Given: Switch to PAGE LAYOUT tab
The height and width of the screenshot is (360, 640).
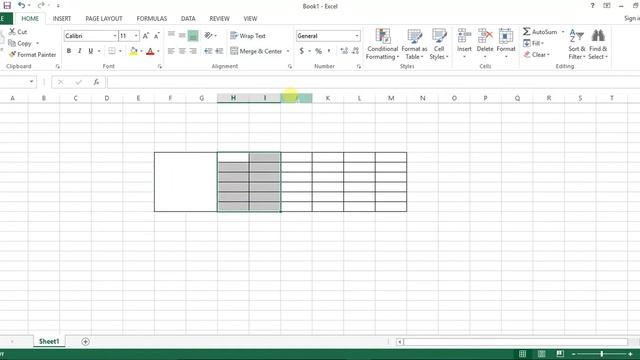Looking at the screenshot, I should pos(104,19).
